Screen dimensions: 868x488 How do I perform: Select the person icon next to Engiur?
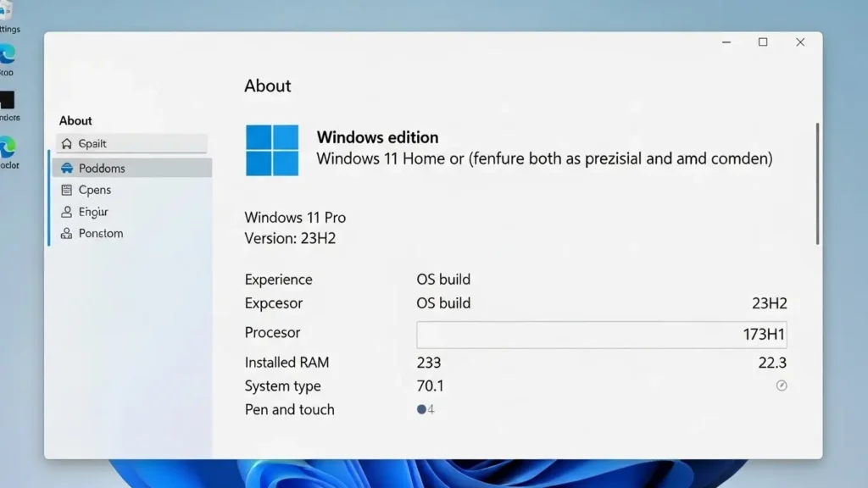(69, 212)
